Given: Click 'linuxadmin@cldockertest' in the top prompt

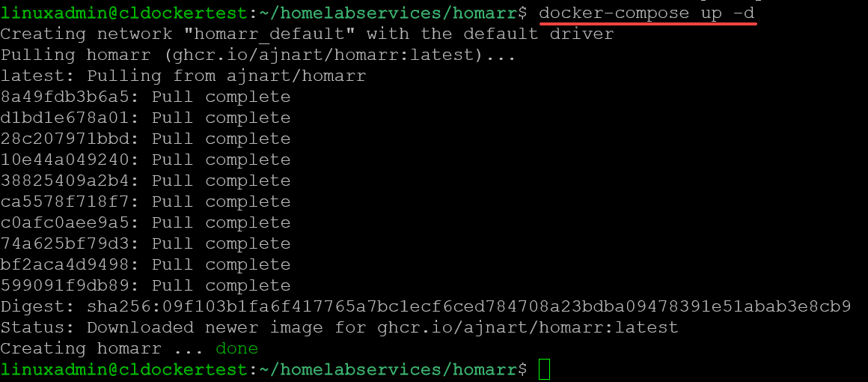Looking at the screenshot, I should [123, 13].
